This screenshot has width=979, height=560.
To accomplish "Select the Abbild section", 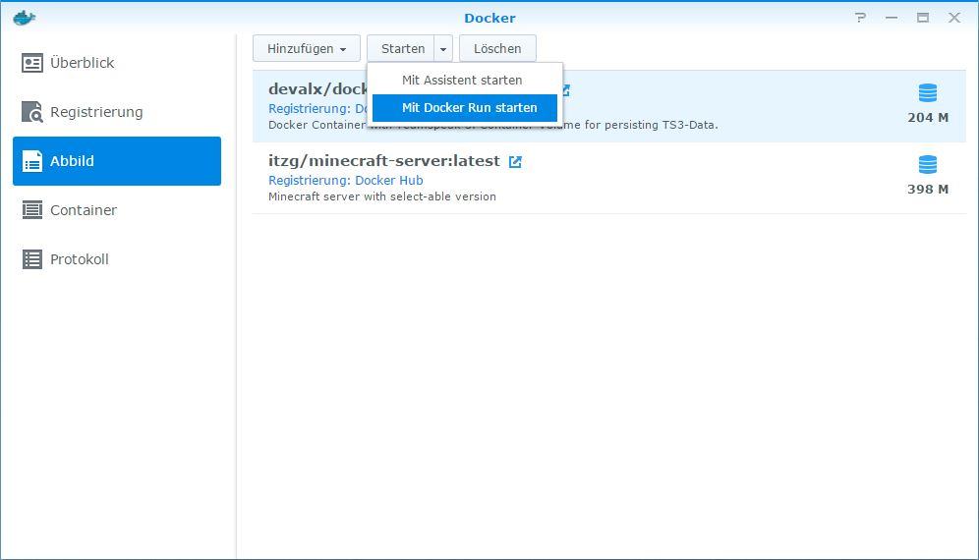I will (x=117, y=161).
